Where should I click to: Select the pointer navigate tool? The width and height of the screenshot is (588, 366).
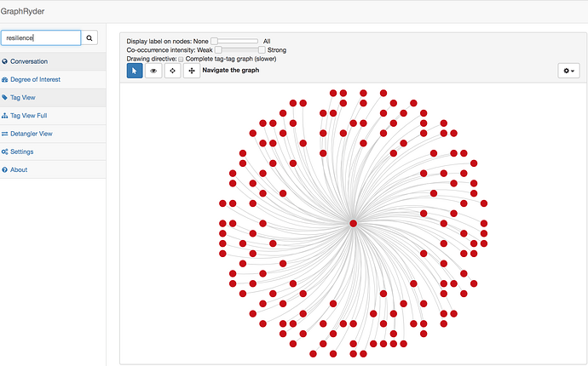135,71
